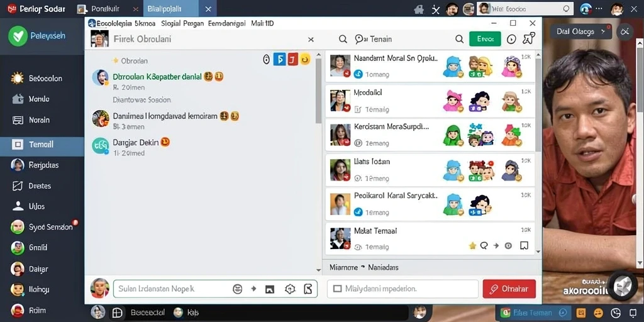The height and width of the screenshot is (322, 644).
Task: Click the red Olmatar button
Action: click(509, 289)
